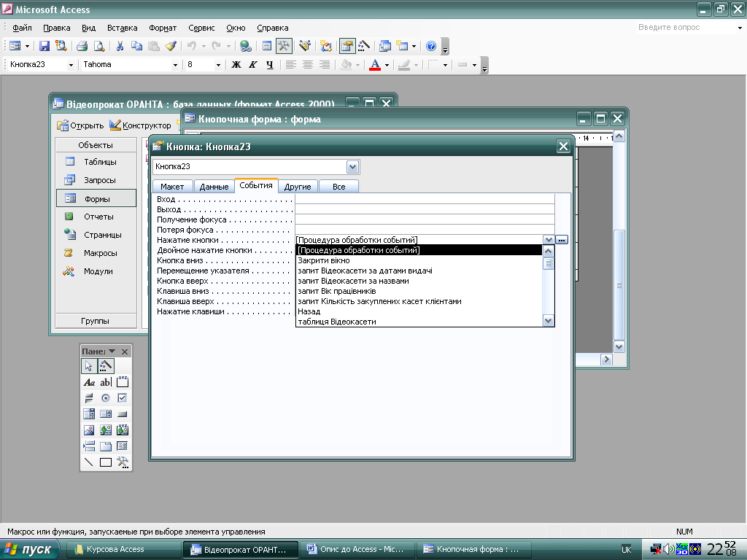Click the Microsoft Access Help question icon

pyautogui.click(x=431, y=46)
